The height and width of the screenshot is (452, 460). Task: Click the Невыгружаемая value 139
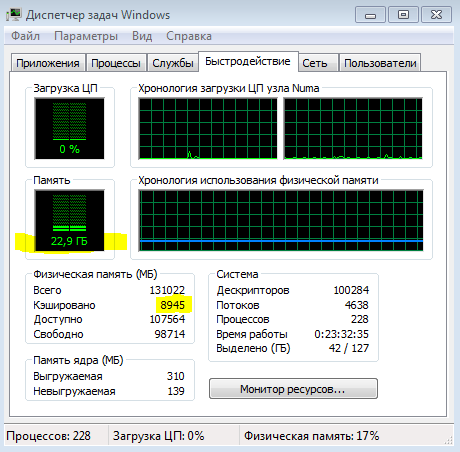tap(176, 391)
